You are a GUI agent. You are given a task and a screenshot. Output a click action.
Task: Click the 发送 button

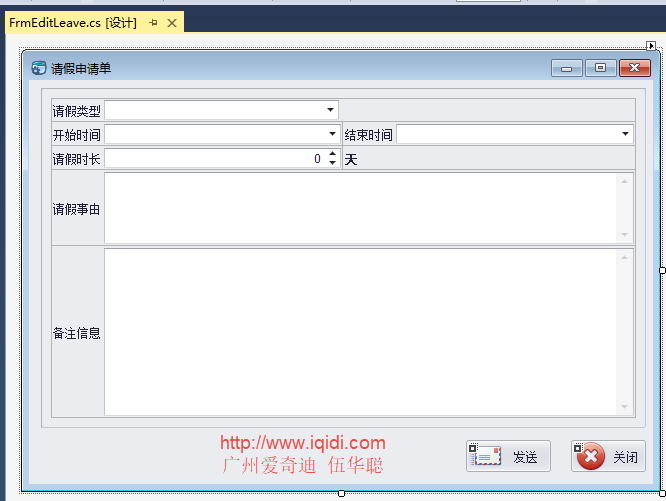tap(508, 456)
